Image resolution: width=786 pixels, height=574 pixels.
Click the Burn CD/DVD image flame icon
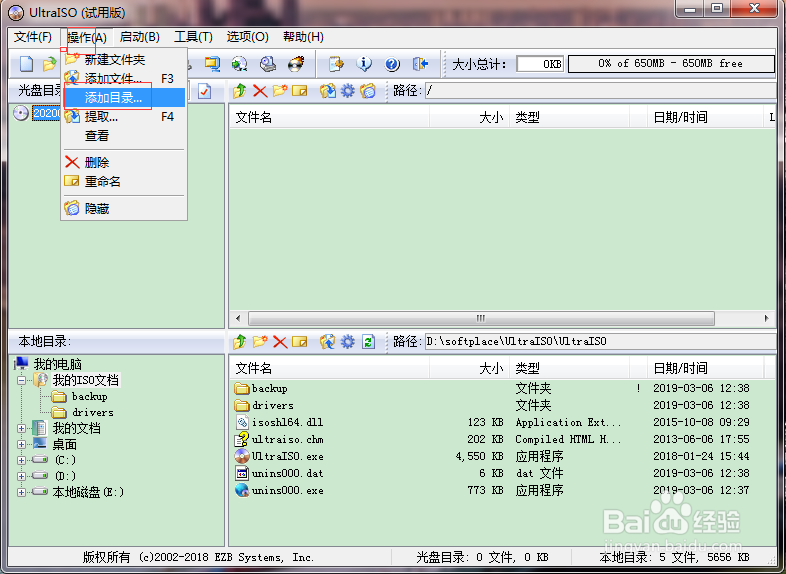pyautogui.click(x=296, y=64)
